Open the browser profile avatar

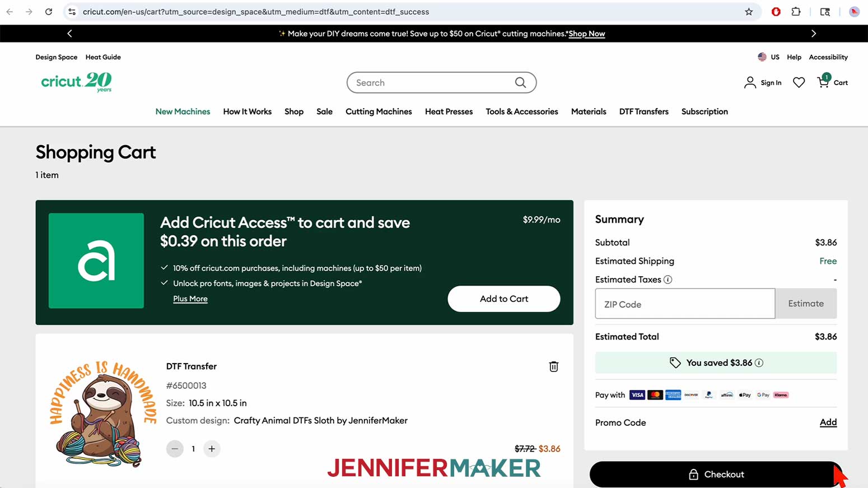pyautogui.click(x=854, y=12)
